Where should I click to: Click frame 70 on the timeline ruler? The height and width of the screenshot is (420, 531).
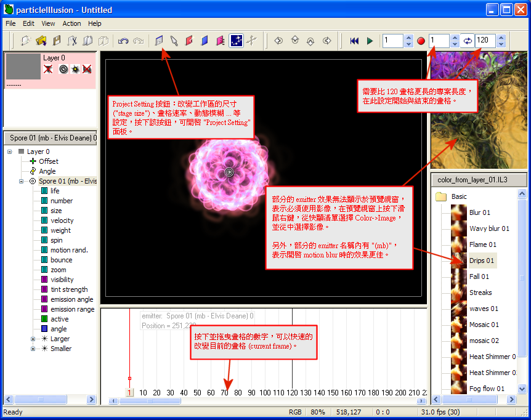coord(224,392)
